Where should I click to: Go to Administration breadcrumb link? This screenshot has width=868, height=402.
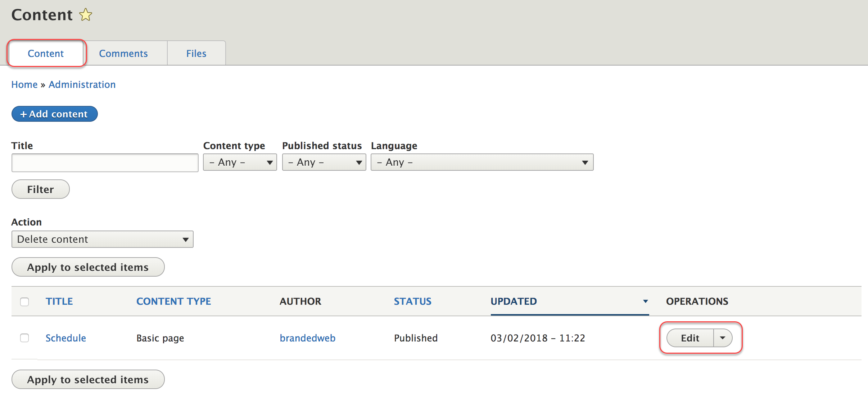click(x=82, y=84)
